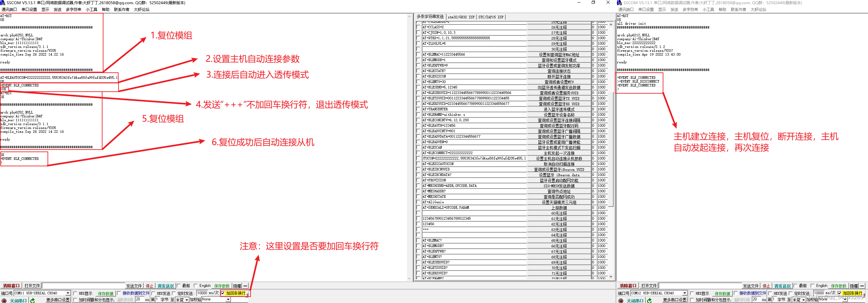Toggle HEX发送 checkbox in left window
Image resolution: width=868 pixels, height=303 pixels.
tap(153, 294)
